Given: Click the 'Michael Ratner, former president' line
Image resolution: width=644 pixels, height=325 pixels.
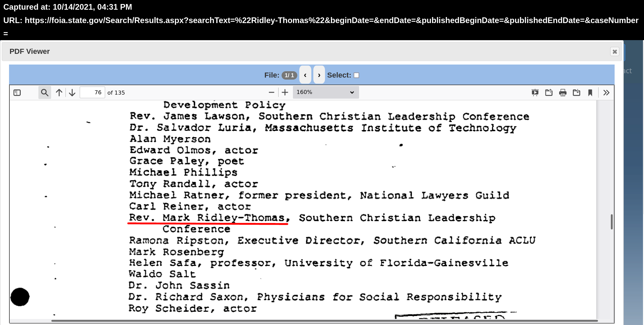Looking at the screenshot, I should pos(319,195).
